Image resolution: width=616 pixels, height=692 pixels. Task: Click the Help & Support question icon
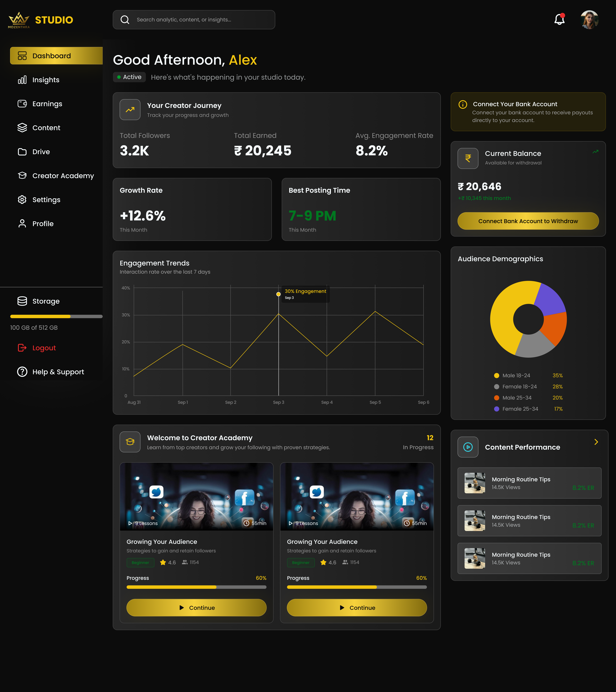point(22,372)
